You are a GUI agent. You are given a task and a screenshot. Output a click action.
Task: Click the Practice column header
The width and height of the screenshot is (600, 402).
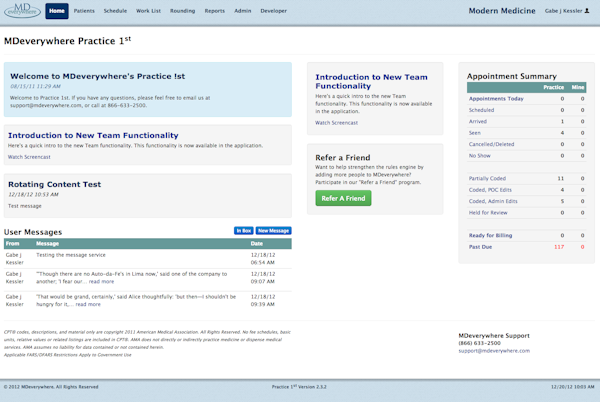coord(553,87)
